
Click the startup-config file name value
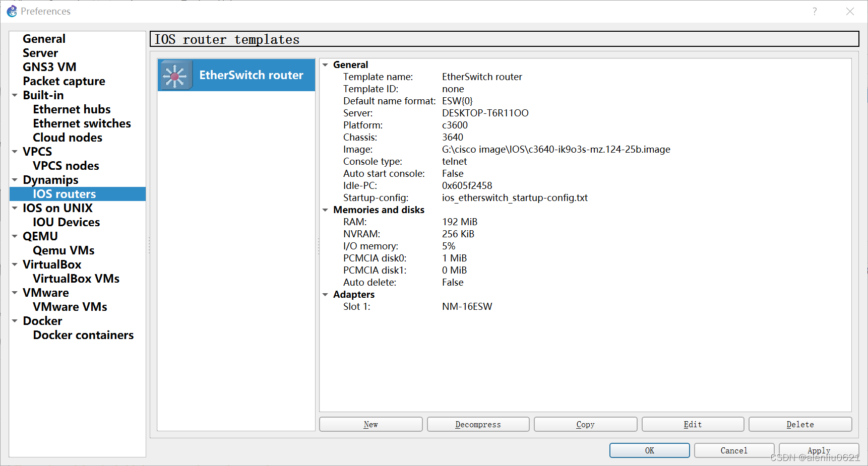515,198
